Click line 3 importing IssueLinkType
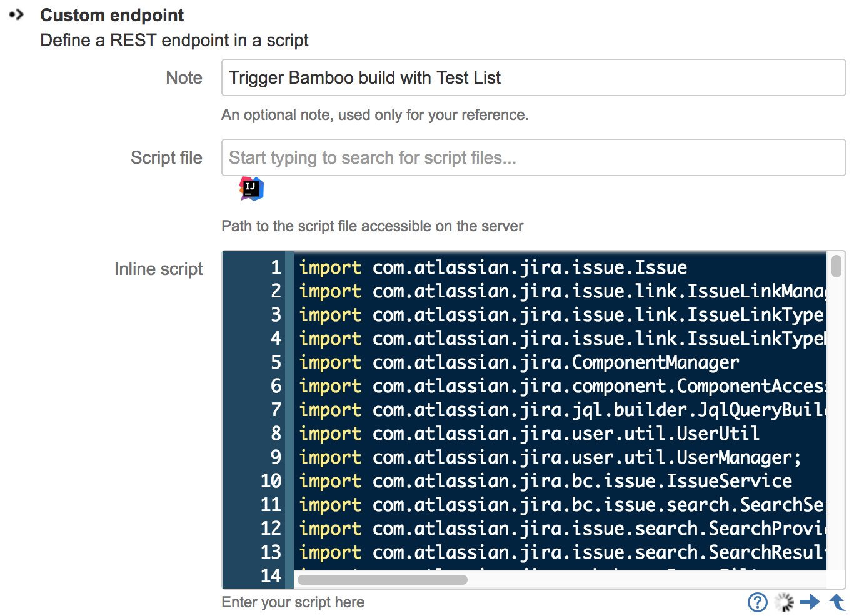Image resolution: width=859 pixels, height=616 pixels. [561, 315]
